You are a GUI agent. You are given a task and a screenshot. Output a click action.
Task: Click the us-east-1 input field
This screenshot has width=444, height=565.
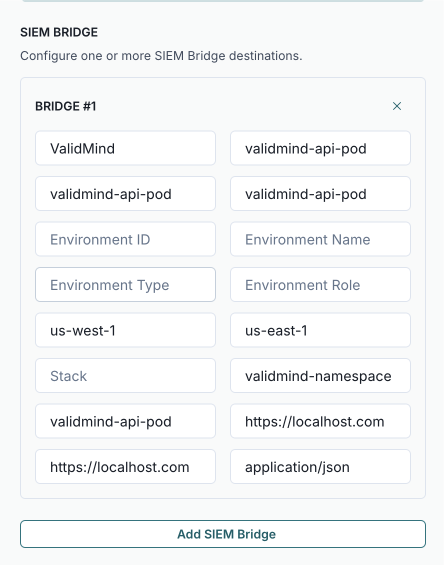(x=320, y=330)
